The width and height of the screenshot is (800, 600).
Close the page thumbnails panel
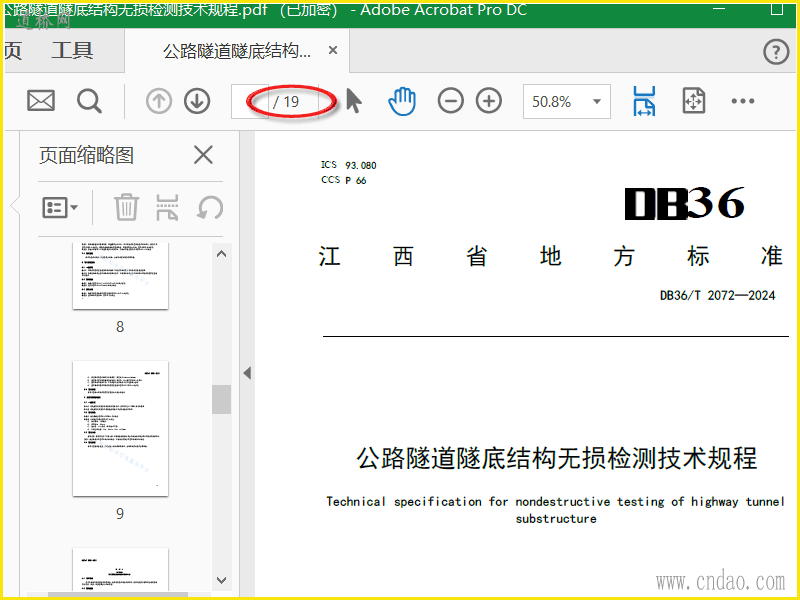203,155
